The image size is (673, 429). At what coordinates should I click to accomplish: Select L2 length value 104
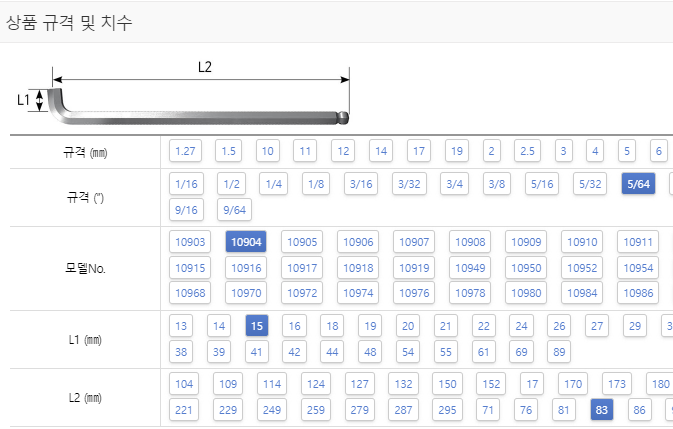[x=184, y=384]
